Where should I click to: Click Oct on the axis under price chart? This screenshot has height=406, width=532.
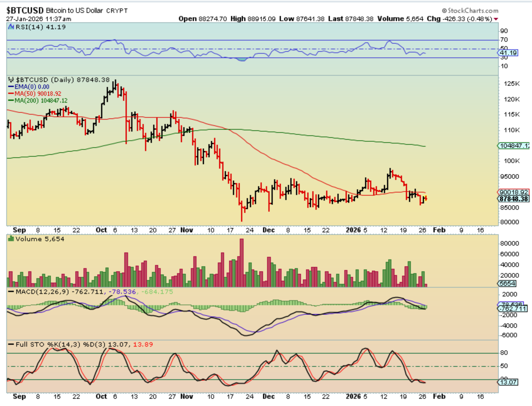click(101, 230)
